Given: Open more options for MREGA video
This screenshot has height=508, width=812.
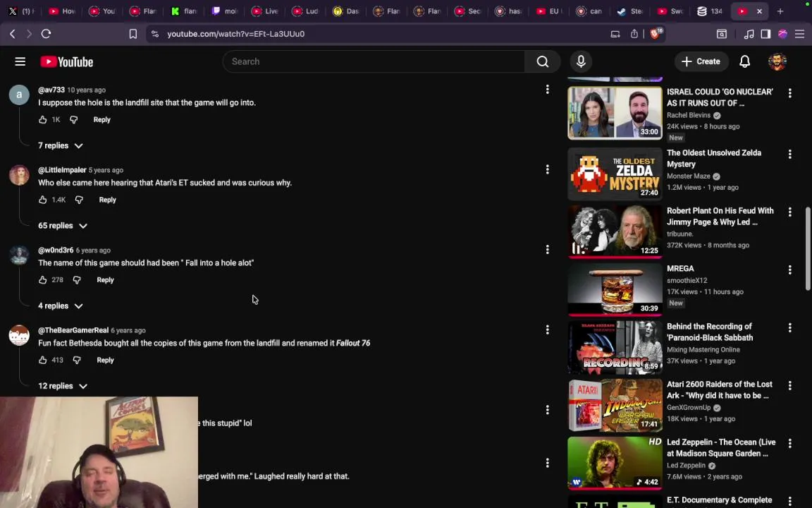Looking at the screenshot, I should (789, 270).
